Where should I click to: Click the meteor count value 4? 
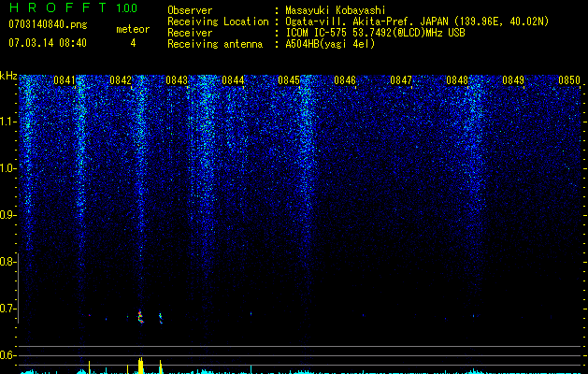(x=133, y=43)
